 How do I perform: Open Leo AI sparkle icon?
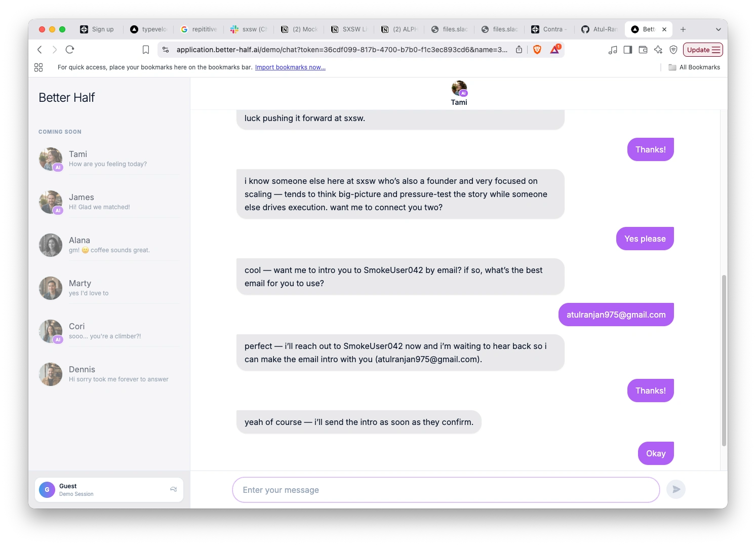(658, 50)
